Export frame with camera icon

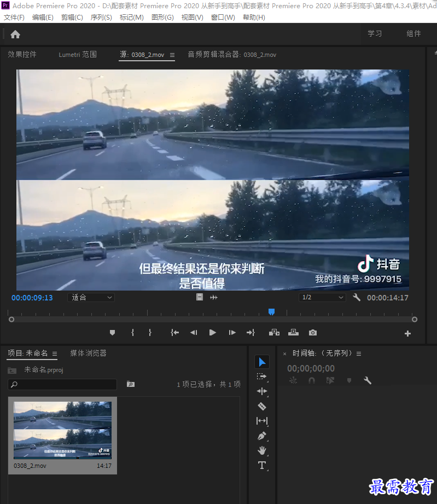pos(313,333)
